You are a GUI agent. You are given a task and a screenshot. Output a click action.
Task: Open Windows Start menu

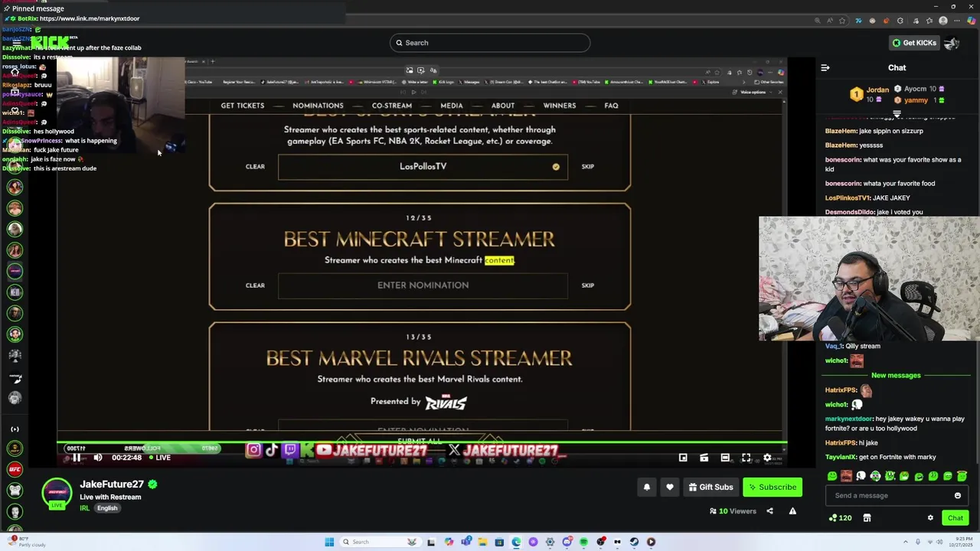[329, 542]
